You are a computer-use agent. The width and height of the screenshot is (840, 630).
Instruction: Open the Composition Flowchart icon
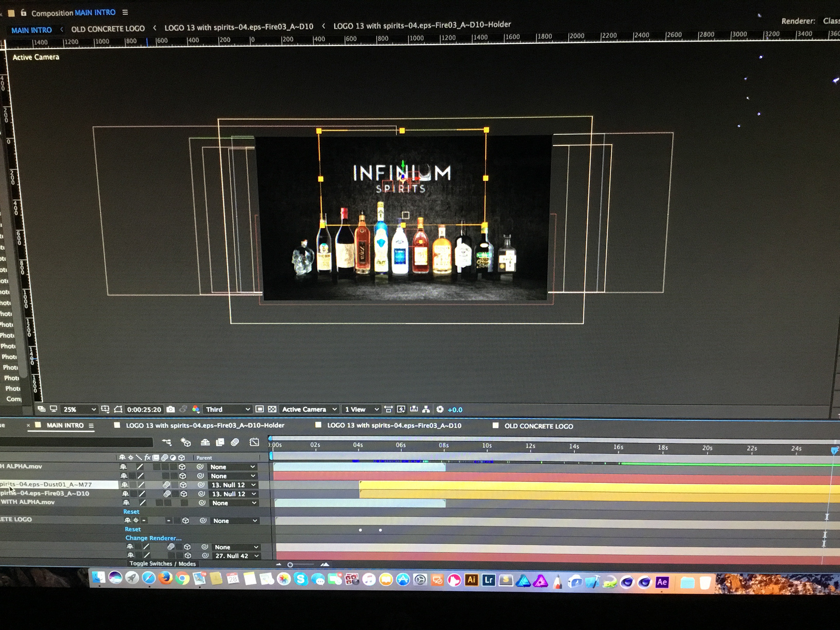point(426,409)
